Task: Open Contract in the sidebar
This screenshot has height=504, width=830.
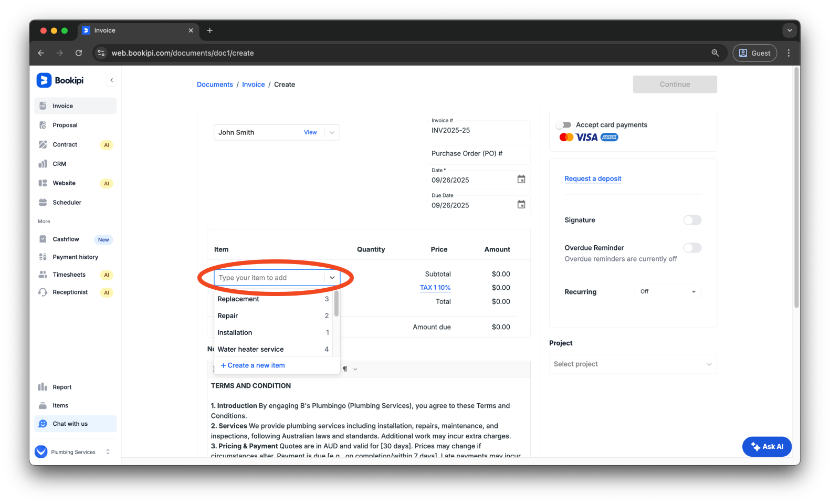Action: pyautogui.click(x=76, y=144)
